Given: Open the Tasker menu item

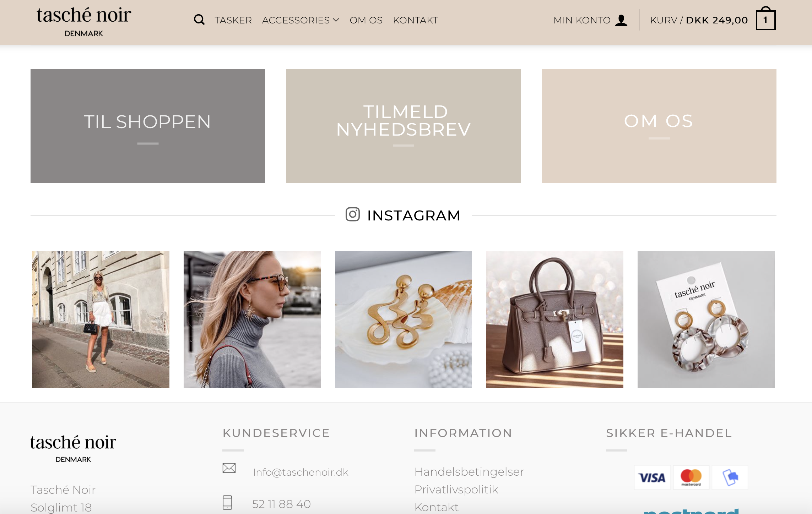Looking at the screenshot, I should tap(233, 20).
